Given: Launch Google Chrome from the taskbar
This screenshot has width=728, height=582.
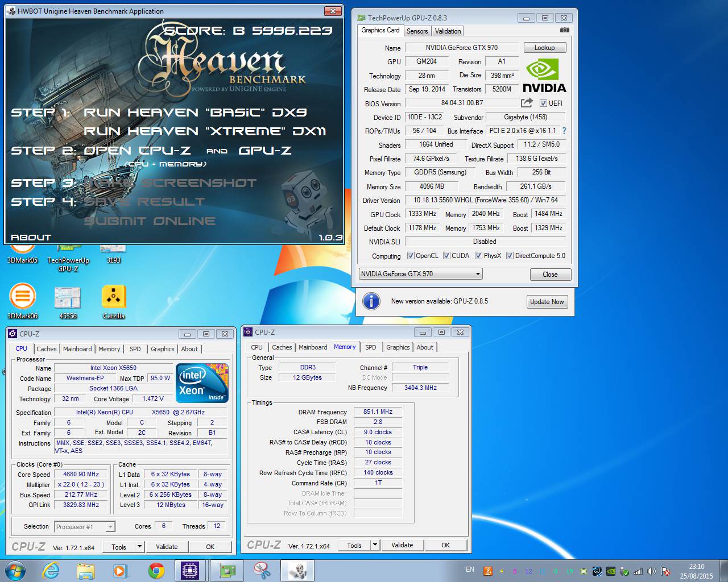Looking at the screenshot, I should click(156, 571).
